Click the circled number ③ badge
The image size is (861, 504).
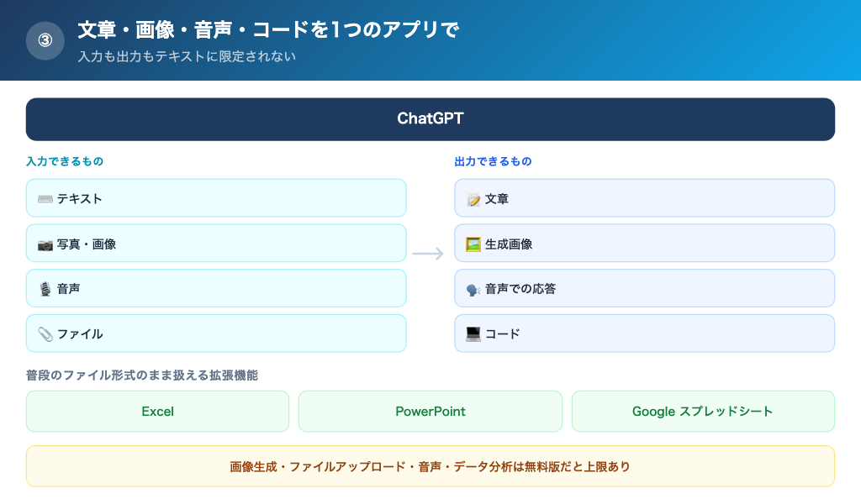coord(45,40)
